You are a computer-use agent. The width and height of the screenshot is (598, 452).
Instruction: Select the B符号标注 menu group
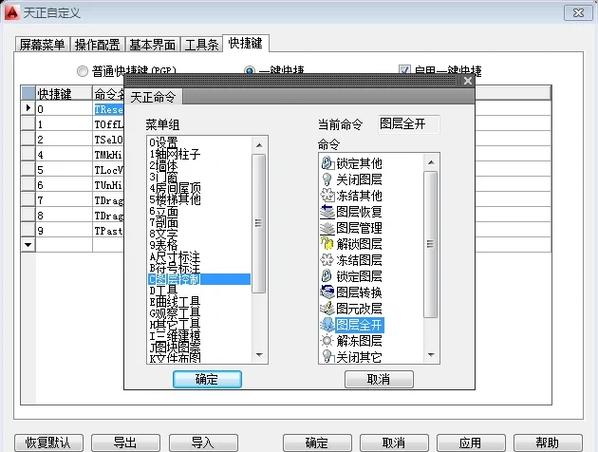(199, 268)
